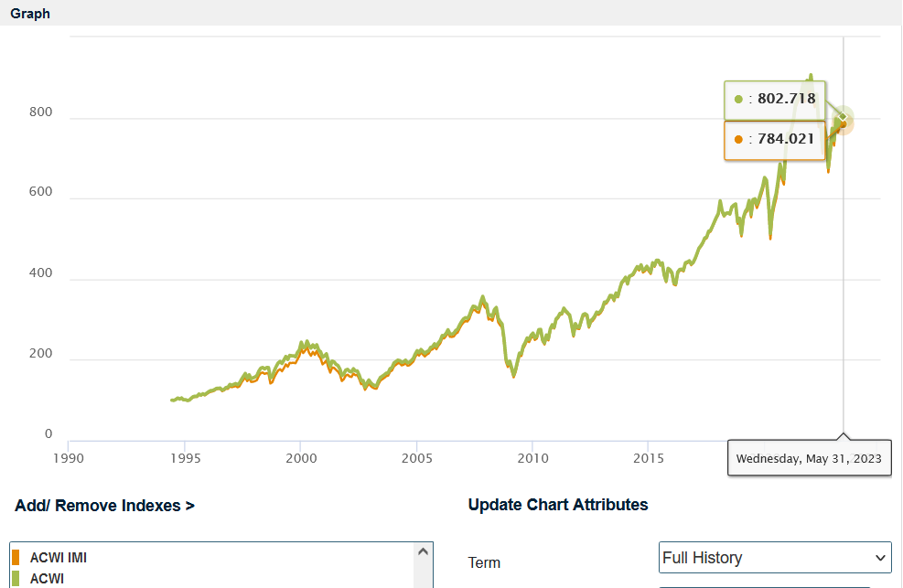Select ACWI in the index list

(x=46, y=578)
